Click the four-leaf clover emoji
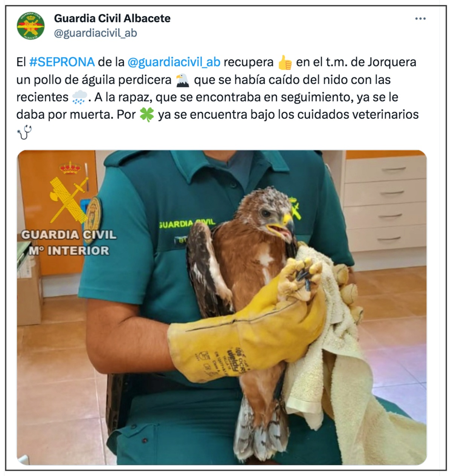The width and height of the screenshot is (452, 476). pyautogui.click(x=147, y=115)
